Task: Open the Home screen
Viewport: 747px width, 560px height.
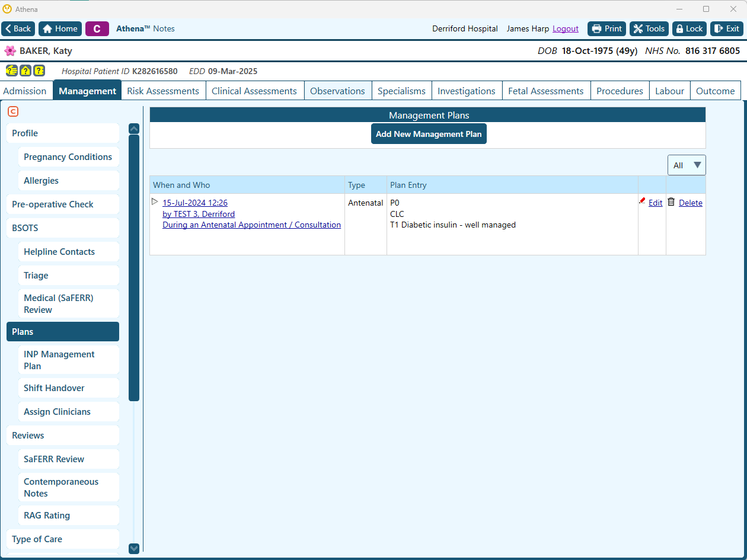Action: pos(60,28)
